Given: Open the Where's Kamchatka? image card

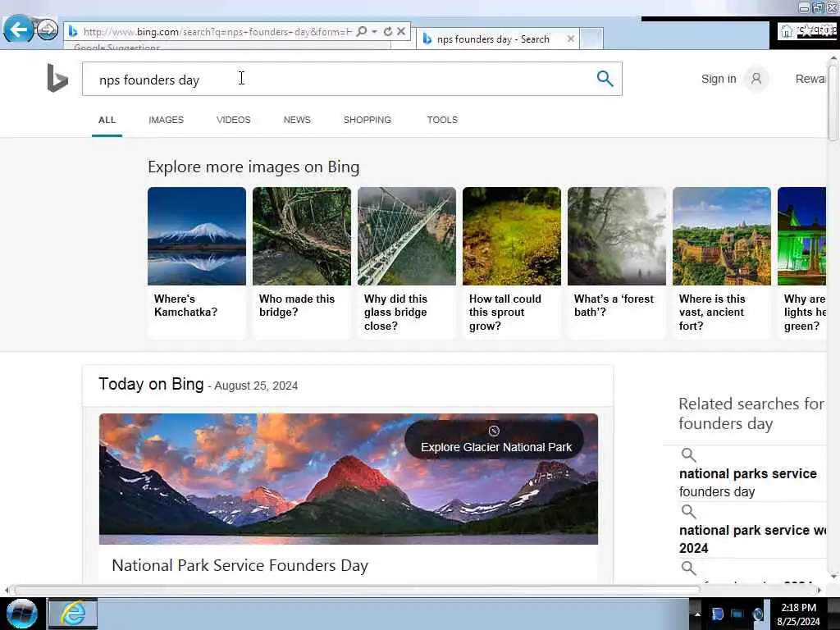Looking at the screenshot, I should 197,262.
